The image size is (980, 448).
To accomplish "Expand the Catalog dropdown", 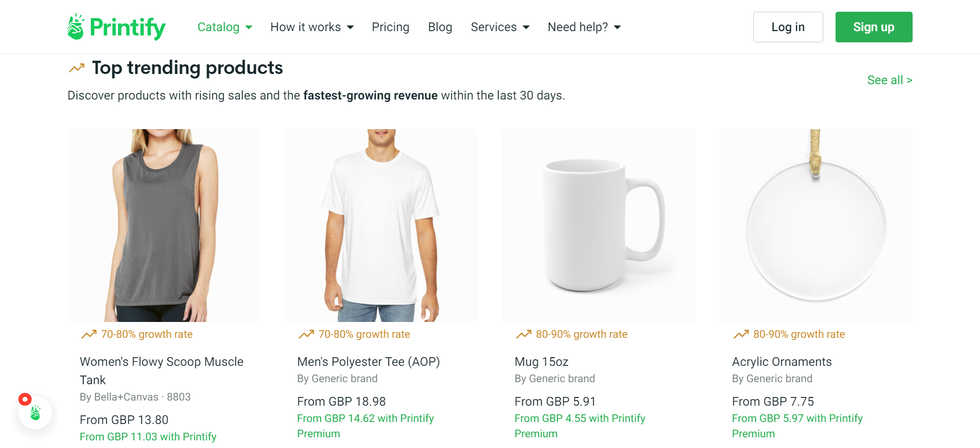I will (225, 27).
